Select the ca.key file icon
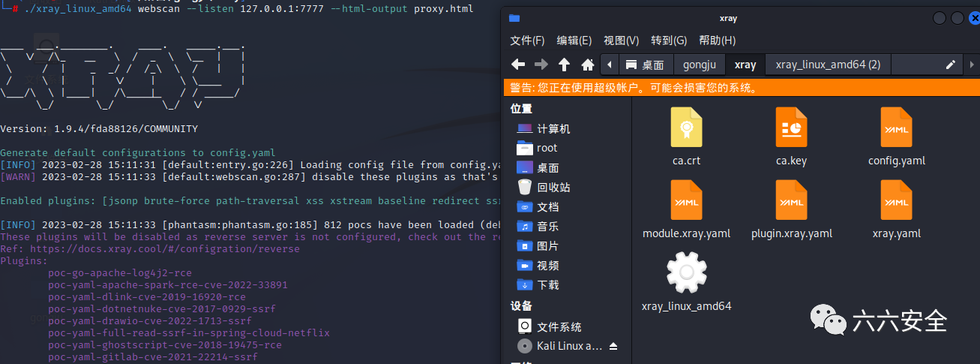 [791, 127]
